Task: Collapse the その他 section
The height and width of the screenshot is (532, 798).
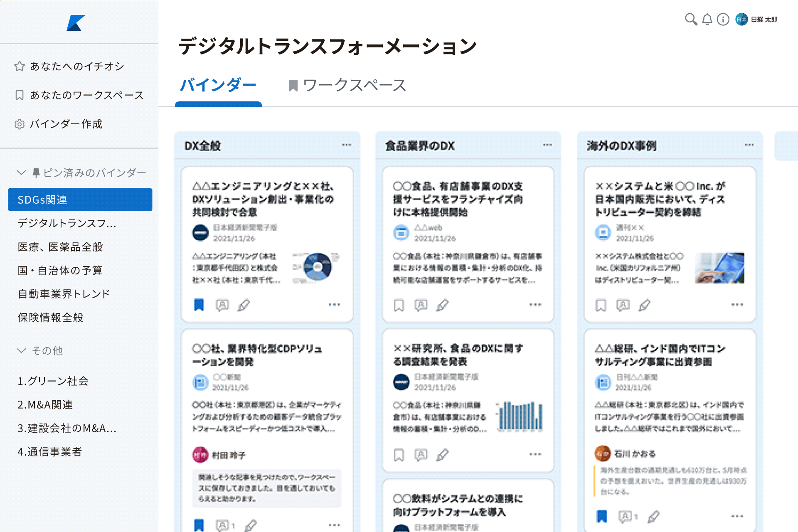Action: pyautogui.click(x=21, y=350)
